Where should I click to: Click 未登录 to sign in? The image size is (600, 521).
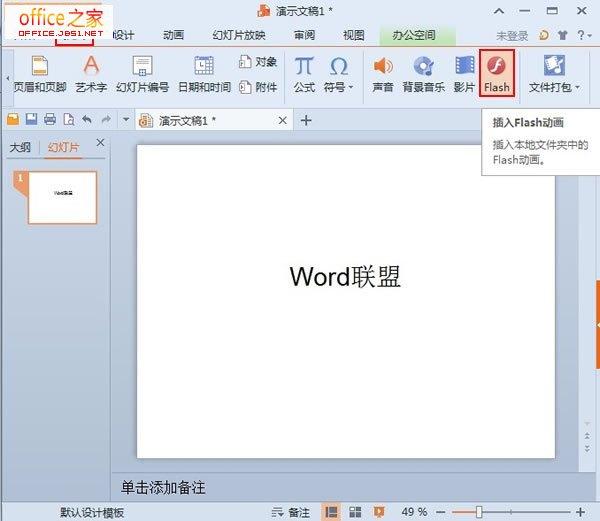point(511,35)
